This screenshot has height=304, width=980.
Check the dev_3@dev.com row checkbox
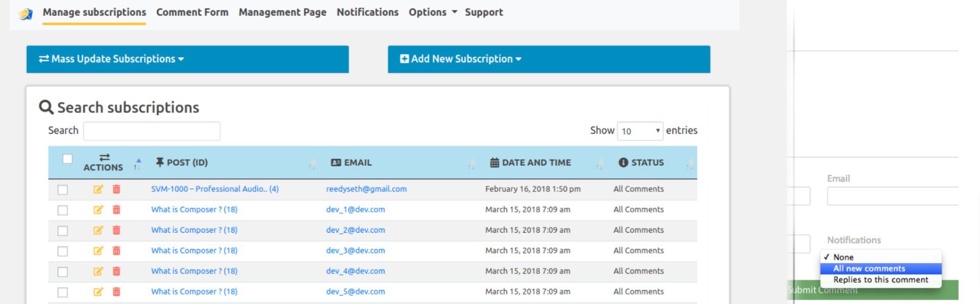[63, 251]
